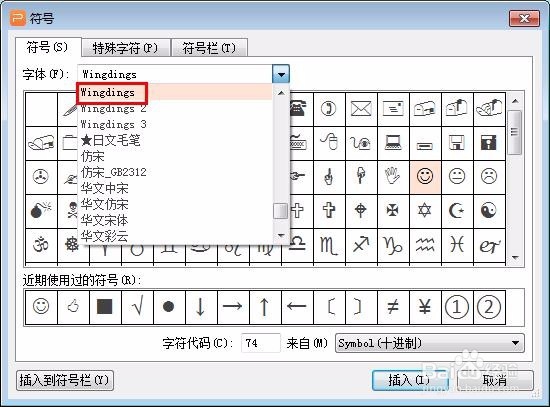This screenshot has height=407, width=550.
Task: Choose Wingdings 2 font option
Action: pos(175,109)
